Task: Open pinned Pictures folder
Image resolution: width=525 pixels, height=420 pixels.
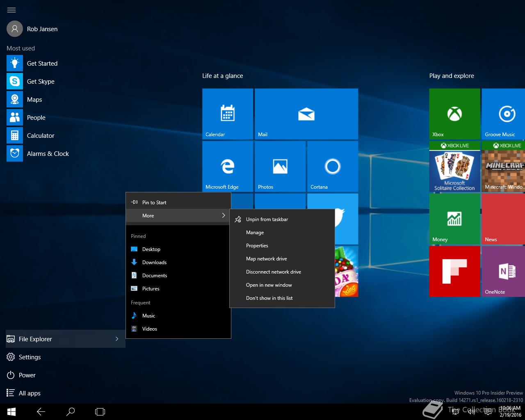Action: pos(178,289)
